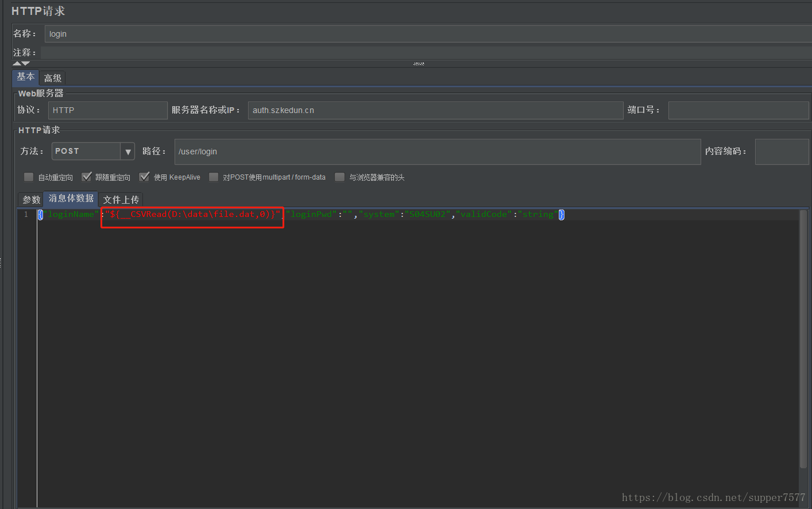Click the "validCode" text in body data

(x=484, y=214)
